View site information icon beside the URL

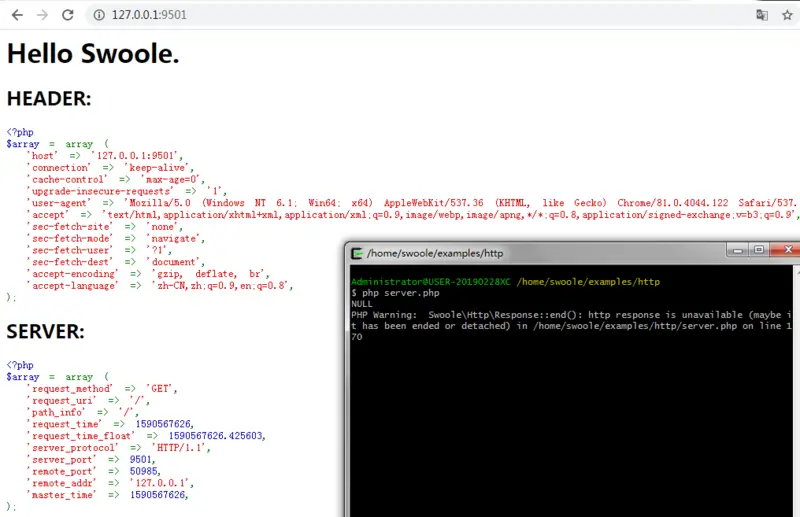click(99, 15)
